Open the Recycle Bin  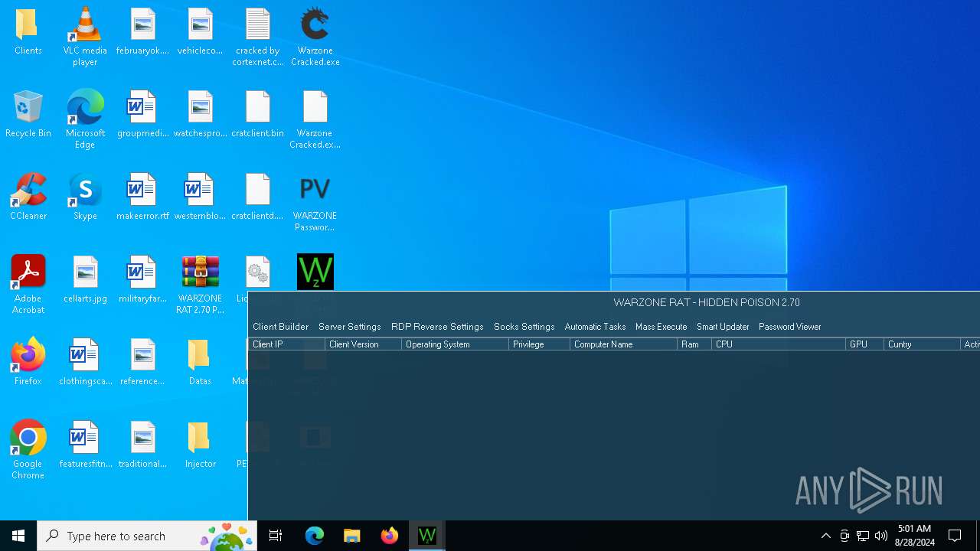tap(28, 107)
